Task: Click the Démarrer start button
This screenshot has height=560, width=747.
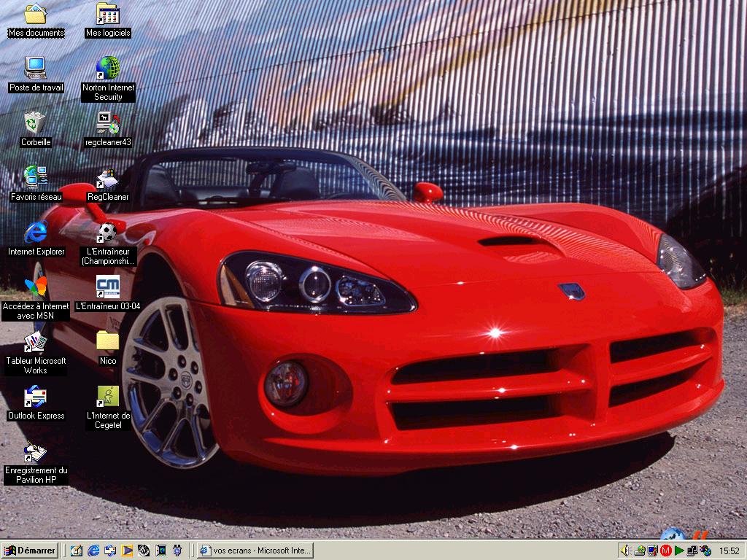Action: pyautogui.click(x=30, y=551)
